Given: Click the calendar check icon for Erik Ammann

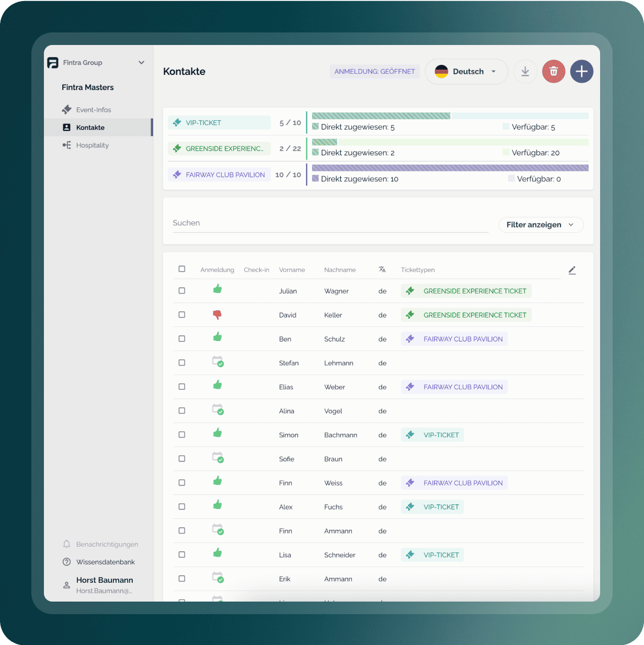Looking at the screenshot, I should pyautogui.click(x=218, y=578).
